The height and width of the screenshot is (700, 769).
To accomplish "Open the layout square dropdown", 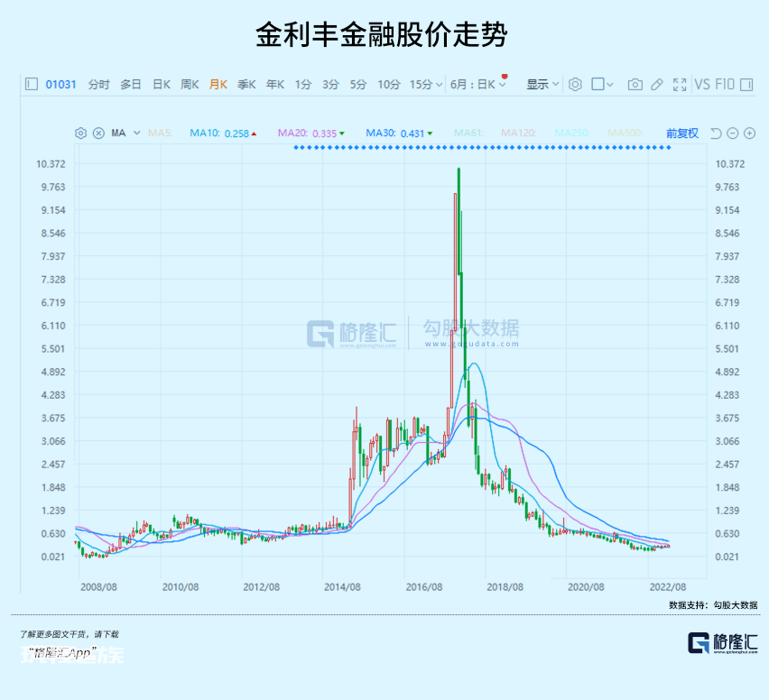I will (602, 84).
